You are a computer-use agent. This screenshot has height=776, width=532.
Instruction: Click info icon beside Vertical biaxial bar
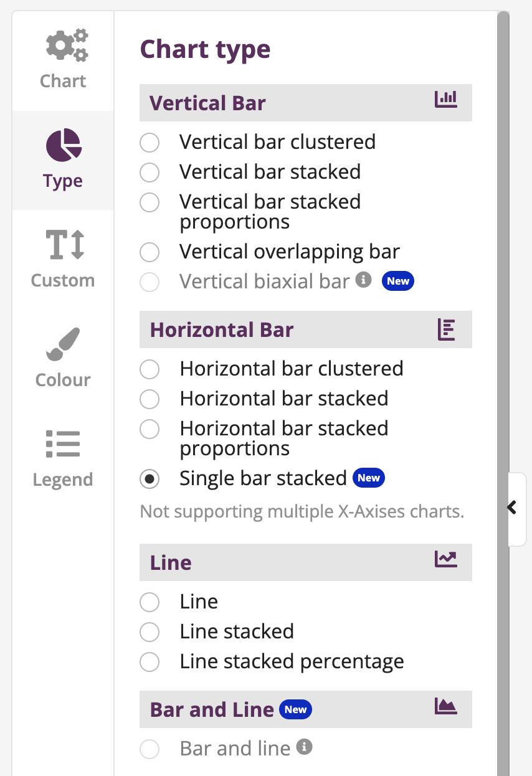363,280
